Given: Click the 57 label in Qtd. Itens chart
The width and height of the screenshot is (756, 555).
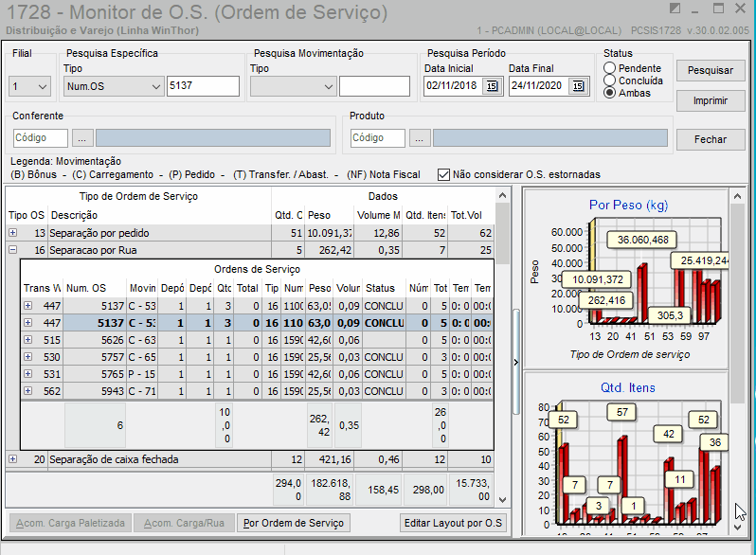Looking at the screenshot, I should click(x=622, y=412).
